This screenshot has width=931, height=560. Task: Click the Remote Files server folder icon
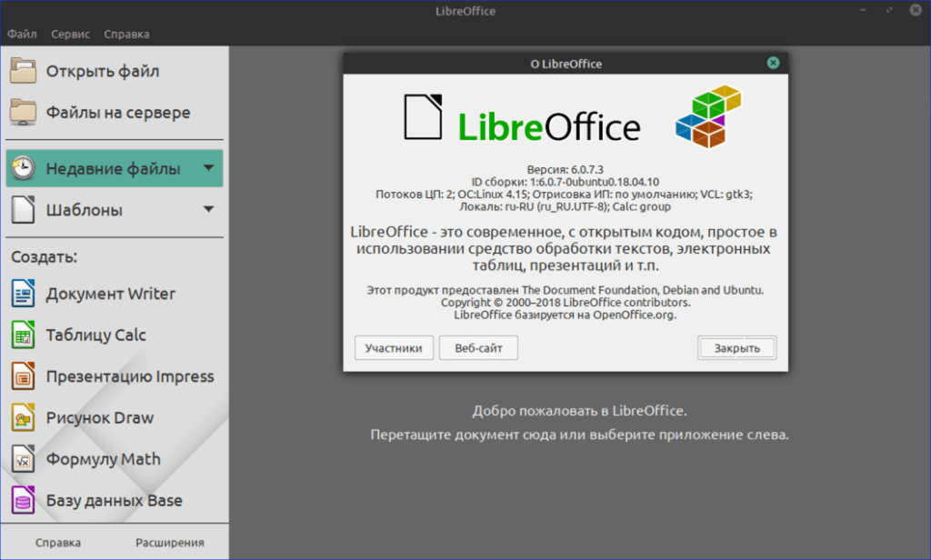(23, 112)
